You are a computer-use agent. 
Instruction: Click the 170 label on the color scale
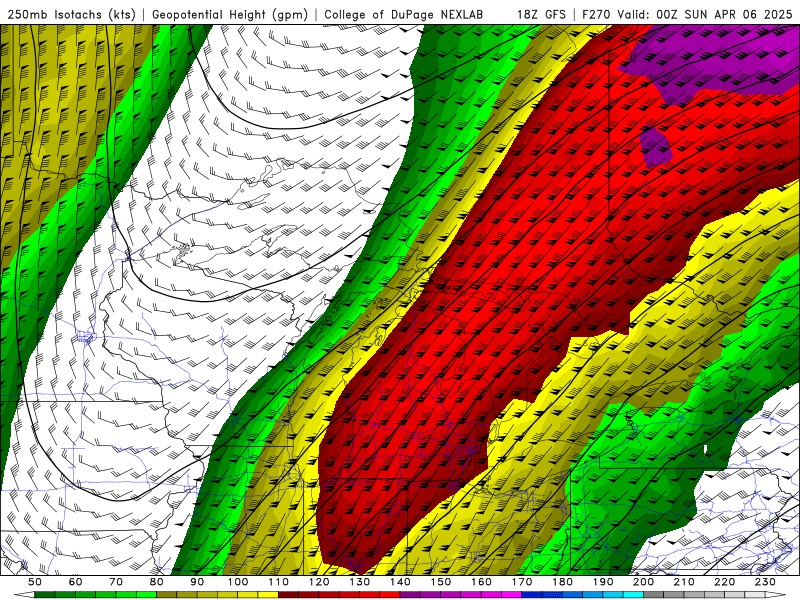point(522,582)
